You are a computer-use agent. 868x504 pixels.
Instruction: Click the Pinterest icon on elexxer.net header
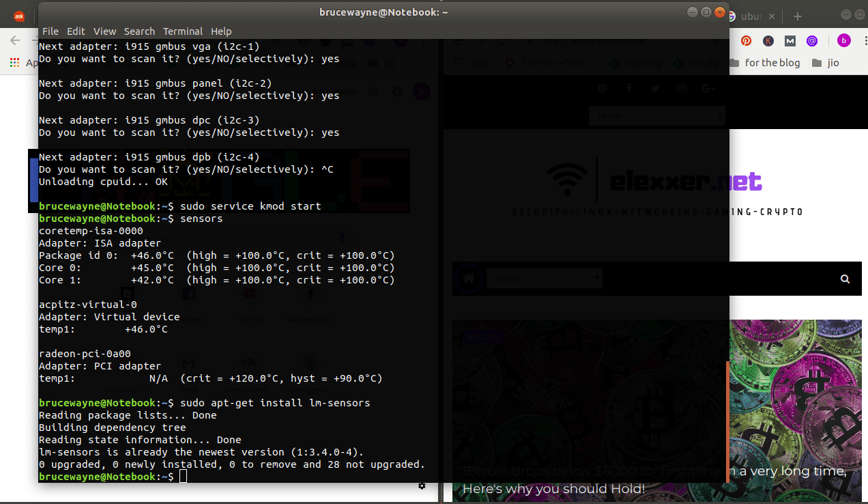tap(603, 88)
